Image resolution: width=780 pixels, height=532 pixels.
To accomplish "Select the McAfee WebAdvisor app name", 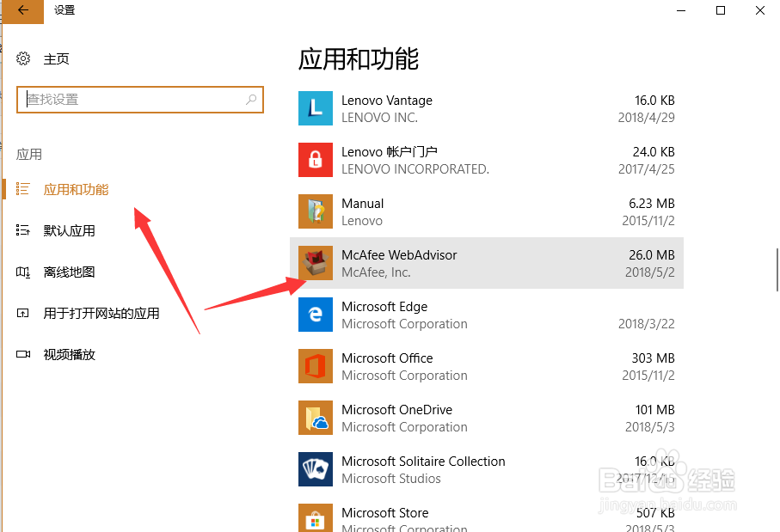I will [399, 255].
